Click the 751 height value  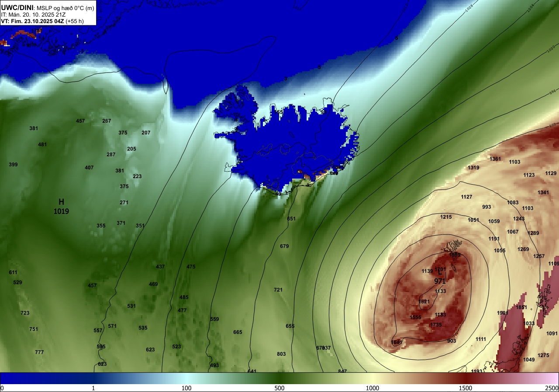point(34,329)
